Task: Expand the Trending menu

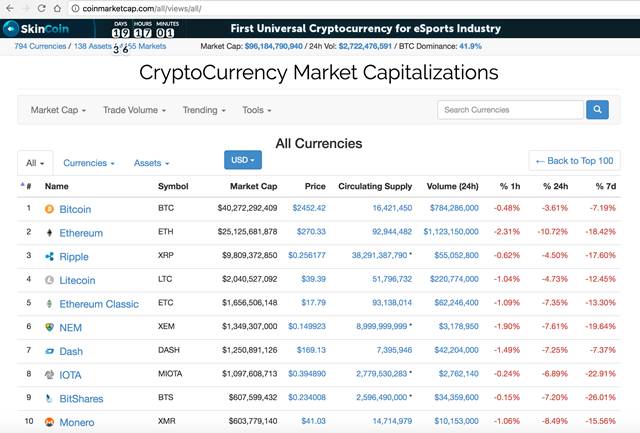Action: click(204, 110)
